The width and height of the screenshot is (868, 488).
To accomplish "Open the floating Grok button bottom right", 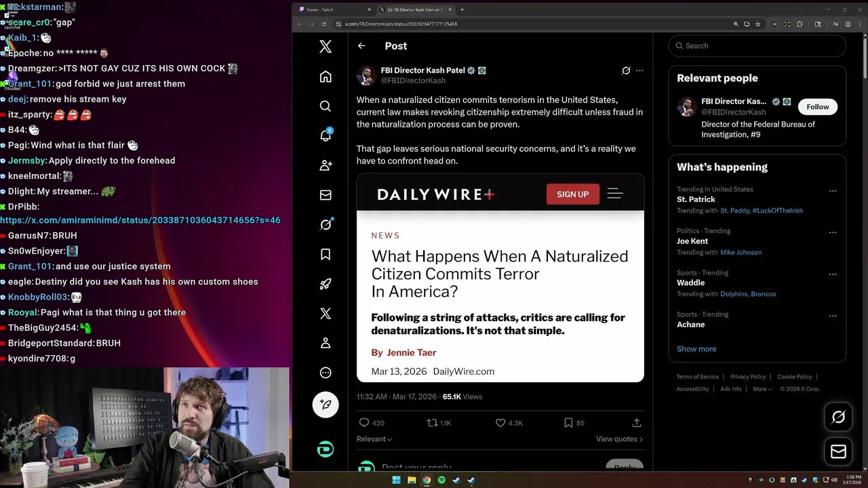I will click(x=838, y=418).
